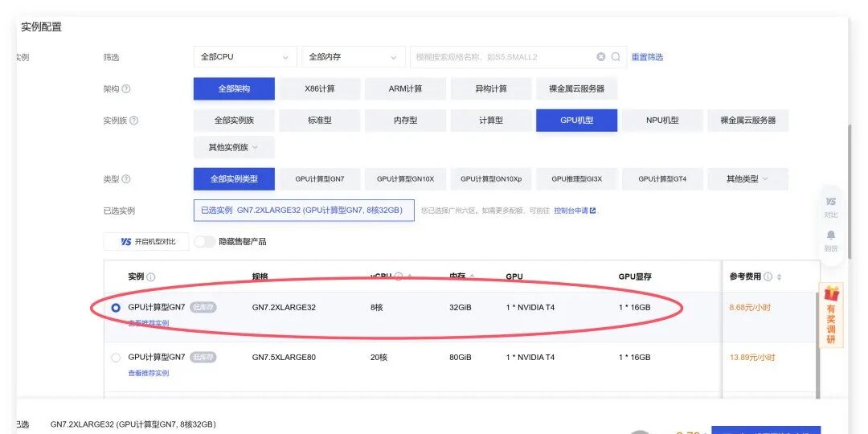Viewport: 868px width, 434px height.
Task: Select 裸金属云服务器 in the 实例族 row
Action: pos(748,121)
